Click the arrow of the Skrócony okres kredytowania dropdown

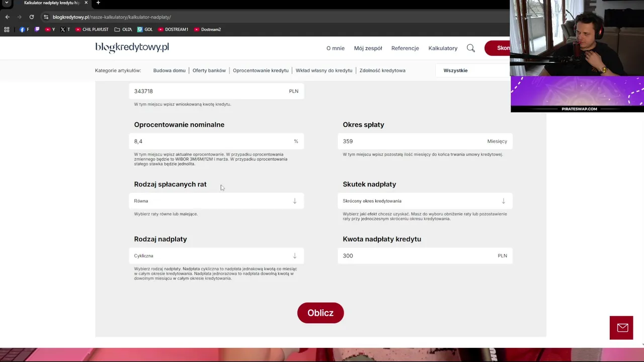click(503, 201)
